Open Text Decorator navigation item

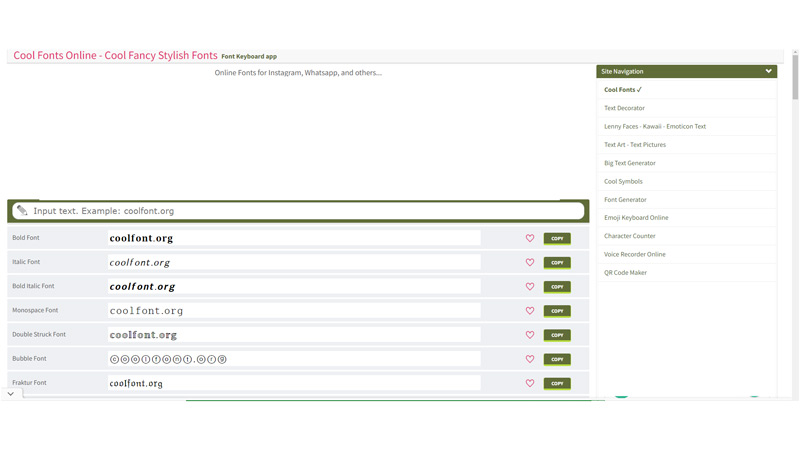tap(624, 108)
